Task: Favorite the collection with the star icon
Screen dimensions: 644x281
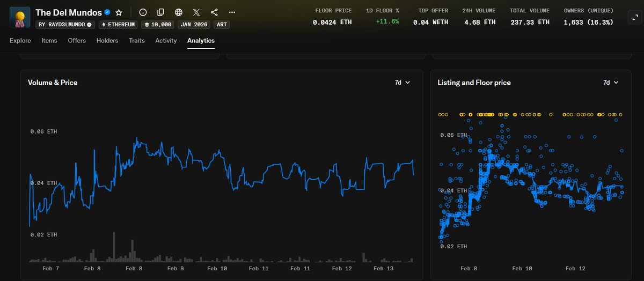Action: [119, 12]
